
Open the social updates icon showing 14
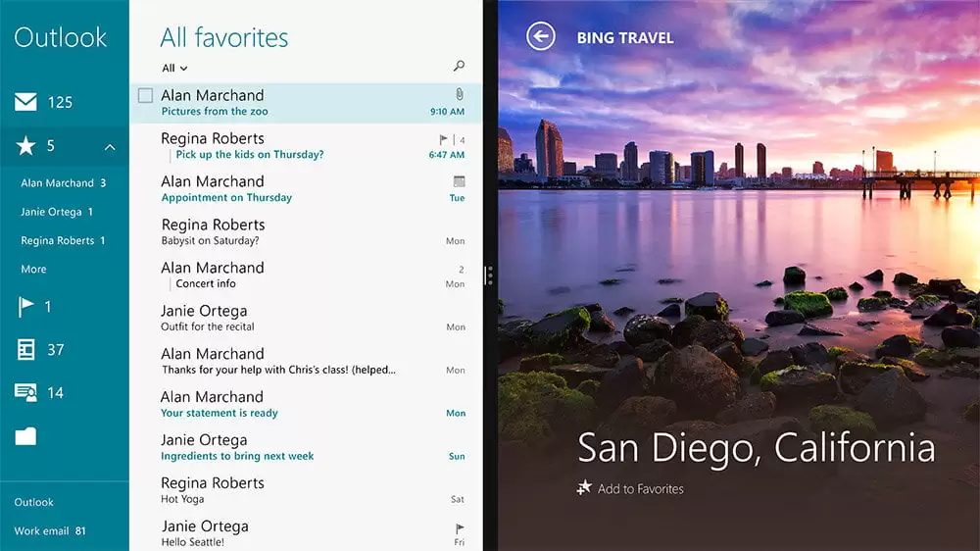[x=25, y=392]
